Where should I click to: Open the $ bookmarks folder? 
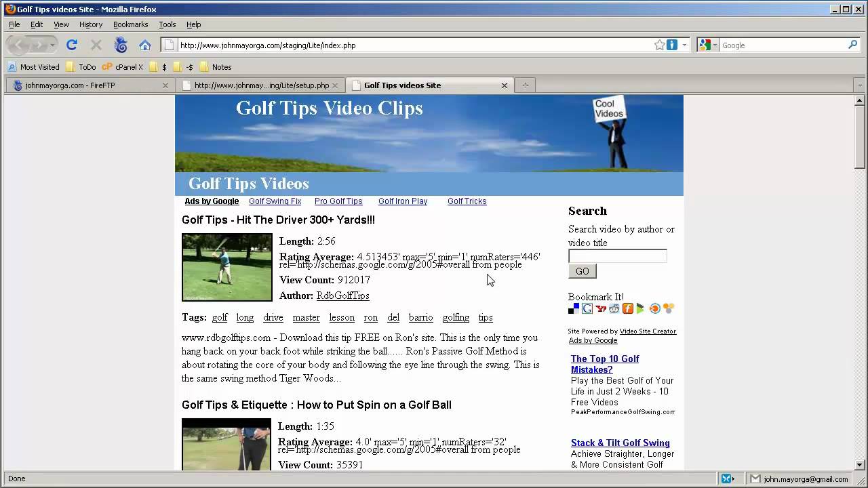click(157, 67)
